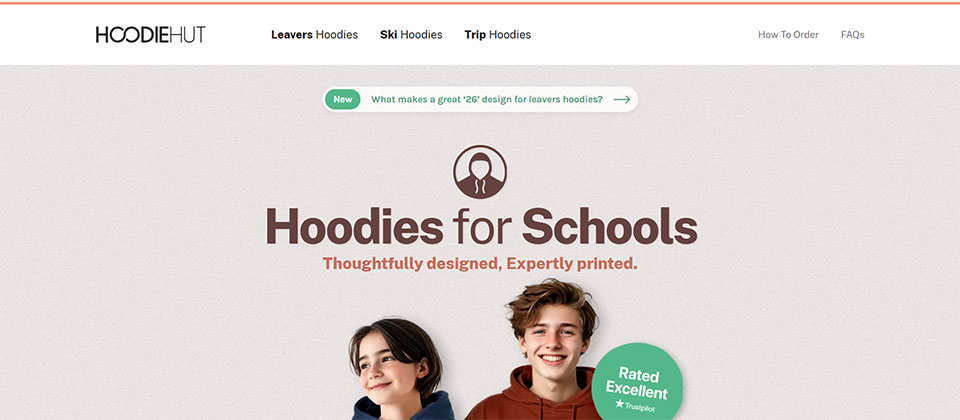Image resolution: width=960 pixels, height=420 pixels.
Task: Open the Ski Hoodies menu item
Action: [x=411, y=35]
